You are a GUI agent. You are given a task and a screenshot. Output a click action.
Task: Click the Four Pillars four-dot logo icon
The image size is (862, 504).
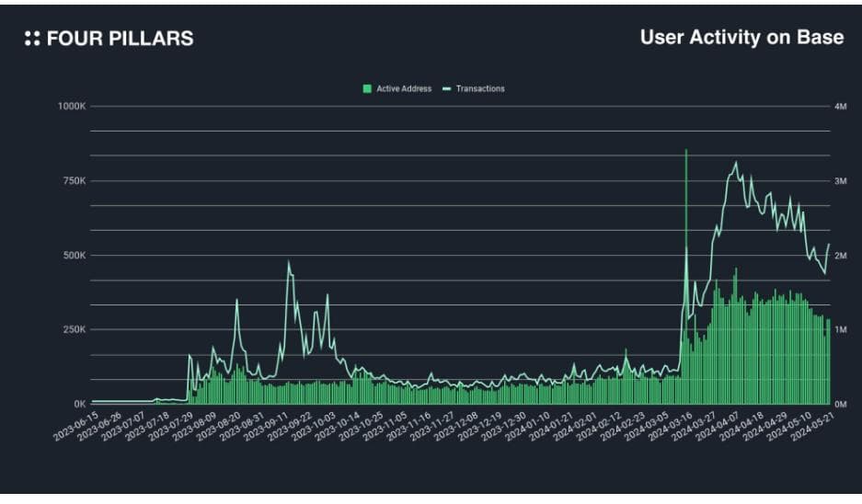(x=32, y=39)
